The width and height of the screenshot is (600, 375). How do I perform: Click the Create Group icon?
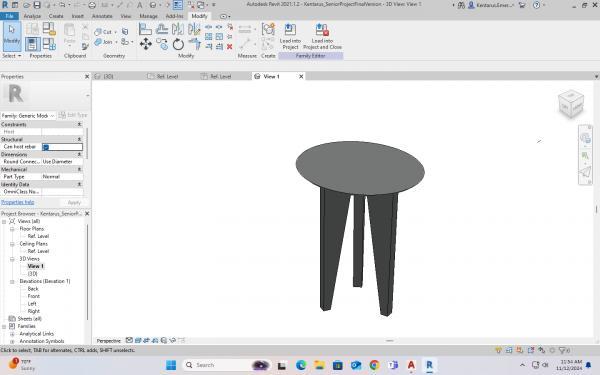268,29
